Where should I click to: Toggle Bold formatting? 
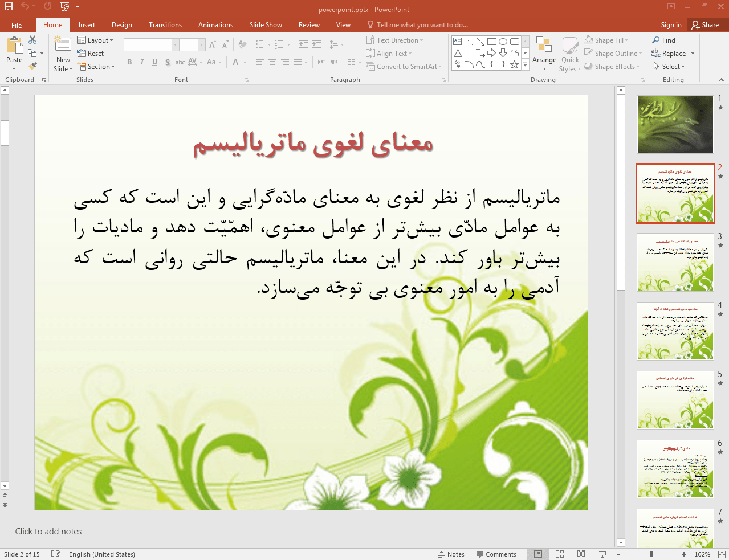(x=129, y=62)
